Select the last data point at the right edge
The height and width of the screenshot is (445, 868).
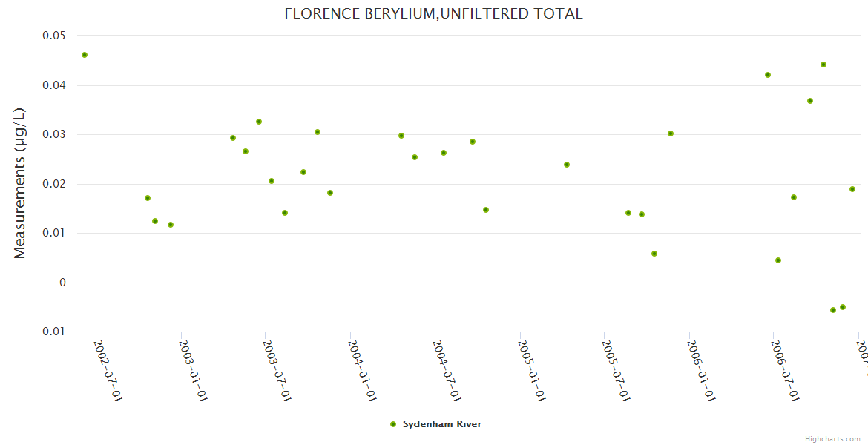pos(852,189)
